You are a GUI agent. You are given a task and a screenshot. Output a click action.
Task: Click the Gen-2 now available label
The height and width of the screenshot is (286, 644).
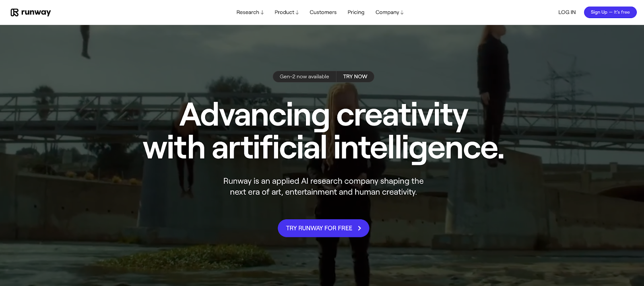(304, 76)
